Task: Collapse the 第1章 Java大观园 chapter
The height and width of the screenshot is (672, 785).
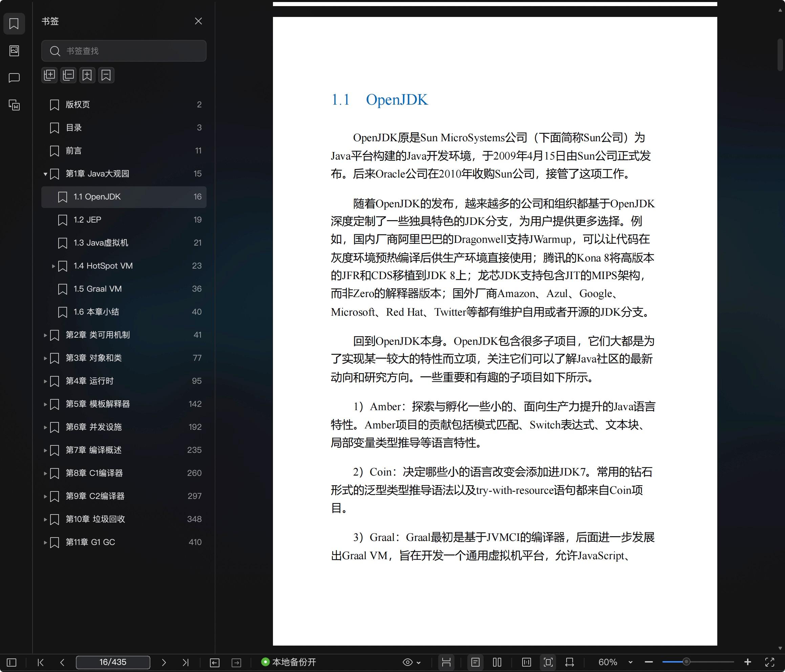Action: click(45, 174)
